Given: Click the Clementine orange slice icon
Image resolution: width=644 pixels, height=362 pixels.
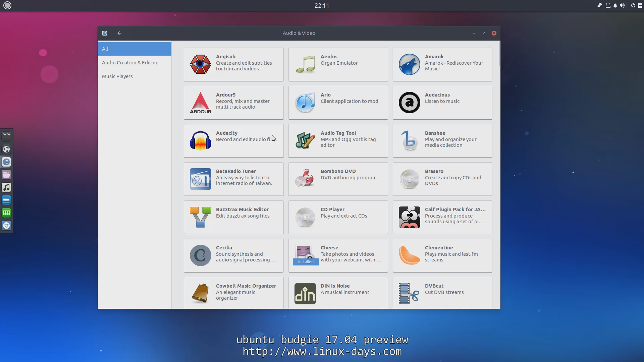Looking at the screenshot, I should pyautogui.click(x=409, y=255).
